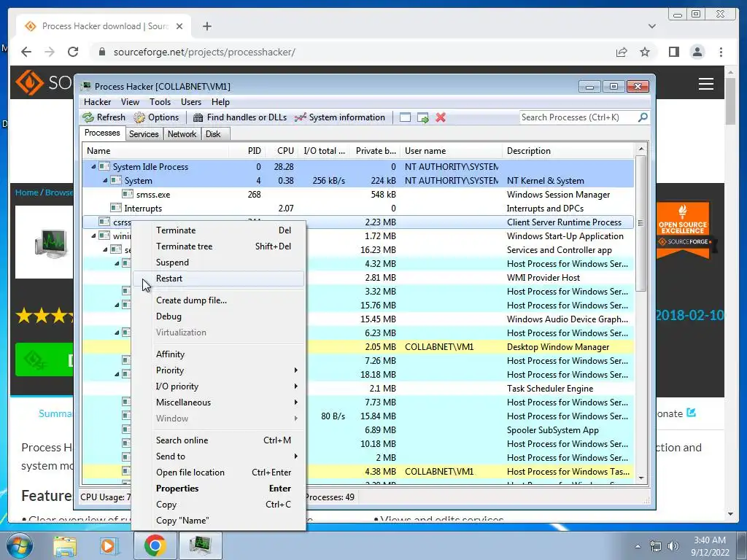
Task: Click the Home breadcrumb link
Action: [x=27, y=192]
